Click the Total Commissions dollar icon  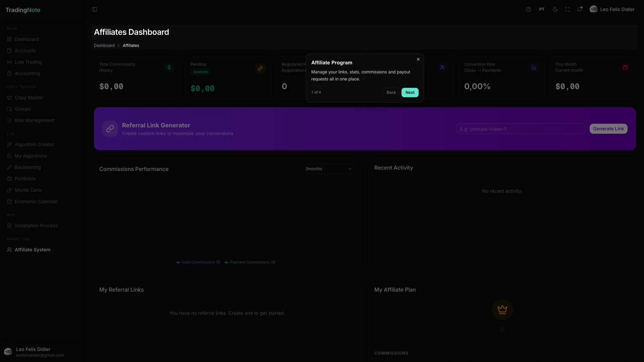(x=169, y=67)
